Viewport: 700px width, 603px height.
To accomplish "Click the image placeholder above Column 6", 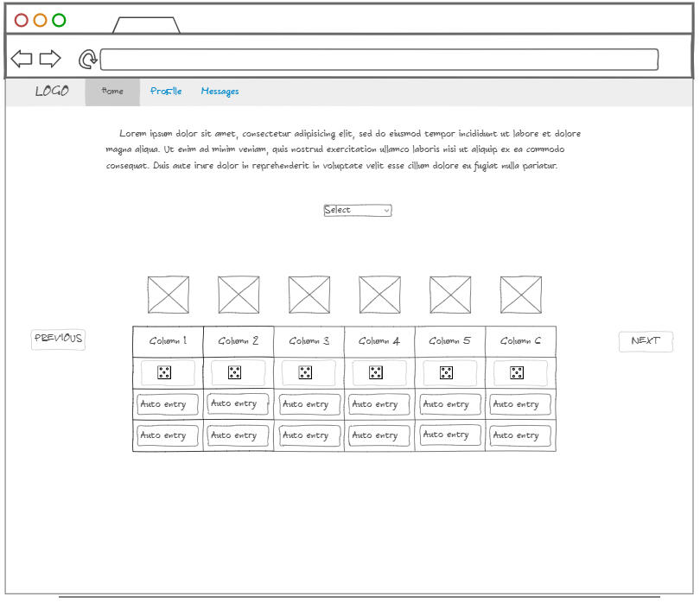I will coord(523,294).
